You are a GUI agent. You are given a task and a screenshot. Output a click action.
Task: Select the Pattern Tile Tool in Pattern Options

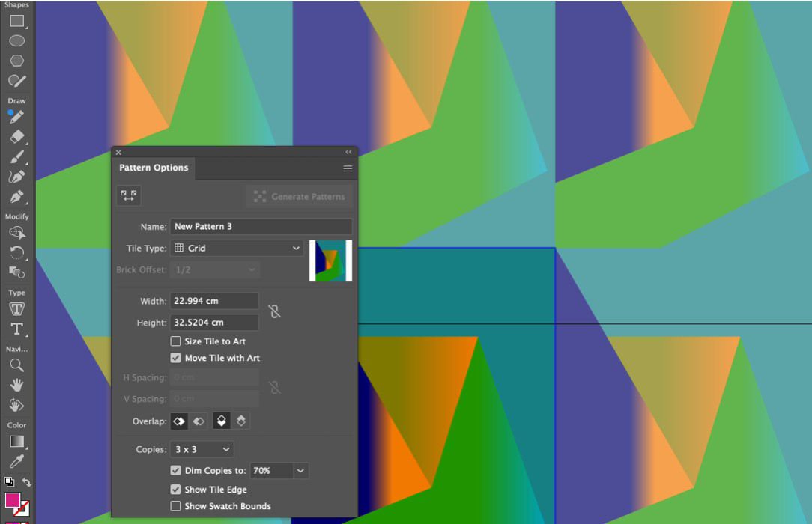click(x=128, y=195)
